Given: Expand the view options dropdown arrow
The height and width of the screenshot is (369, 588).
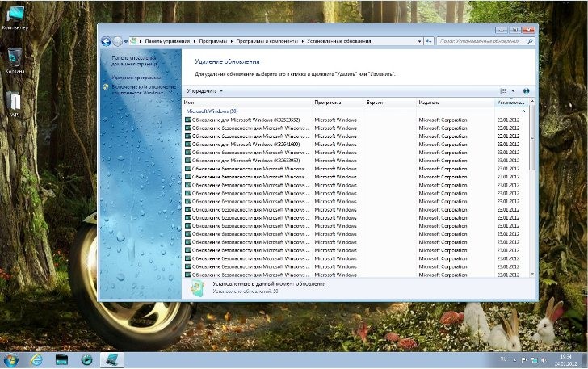Looking at the screenshot, I should 513,91.
